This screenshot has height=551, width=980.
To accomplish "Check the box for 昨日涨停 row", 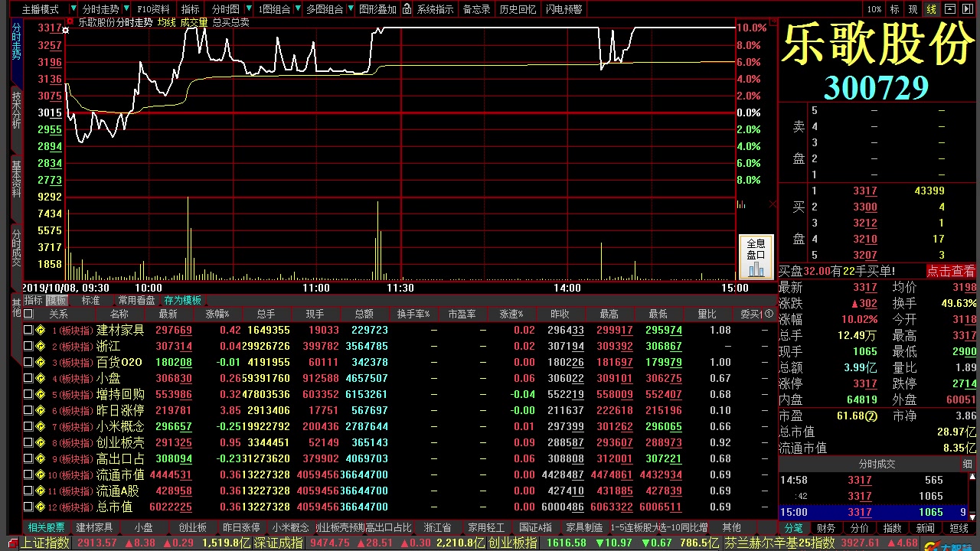I will (x=28, y=410).
